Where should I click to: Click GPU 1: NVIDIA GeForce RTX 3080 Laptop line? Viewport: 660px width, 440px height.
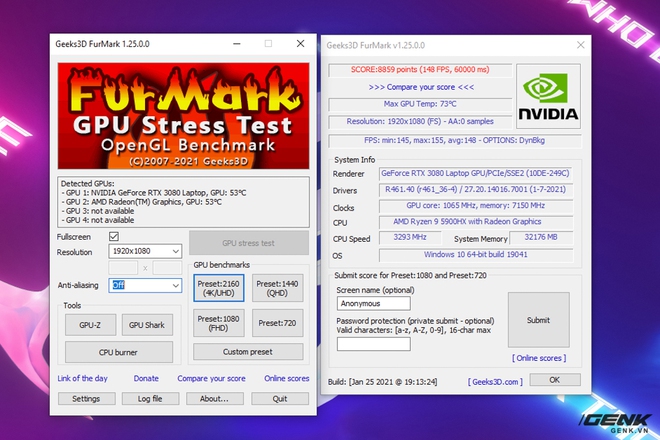point(154,193)
